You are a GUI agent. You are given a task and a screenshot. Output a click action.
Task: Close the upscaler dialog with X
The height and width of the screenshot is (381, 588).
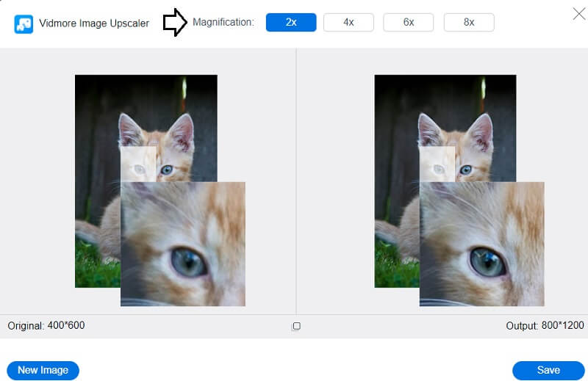(x=578, y=12)
